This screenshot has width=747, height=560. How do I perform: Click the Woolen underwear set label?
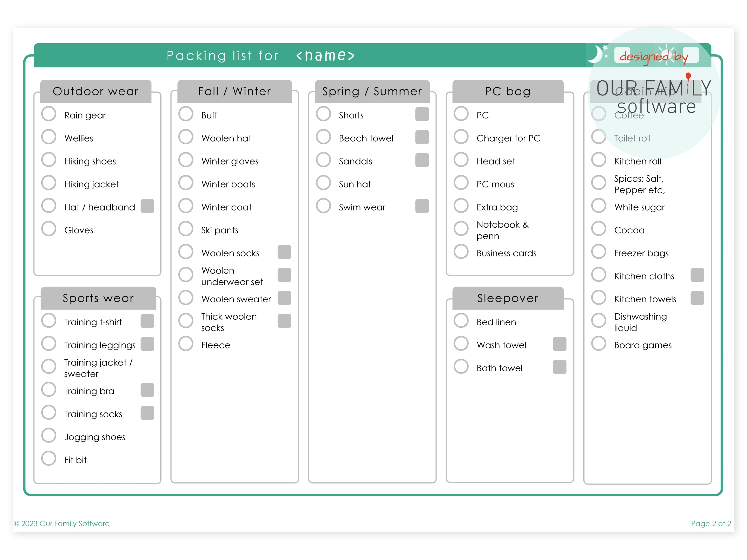232,276
